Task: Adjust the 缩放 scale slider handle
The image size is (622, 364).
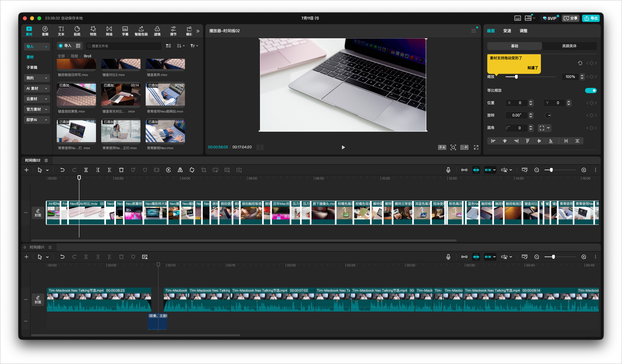Action: (x=516, y=77)
